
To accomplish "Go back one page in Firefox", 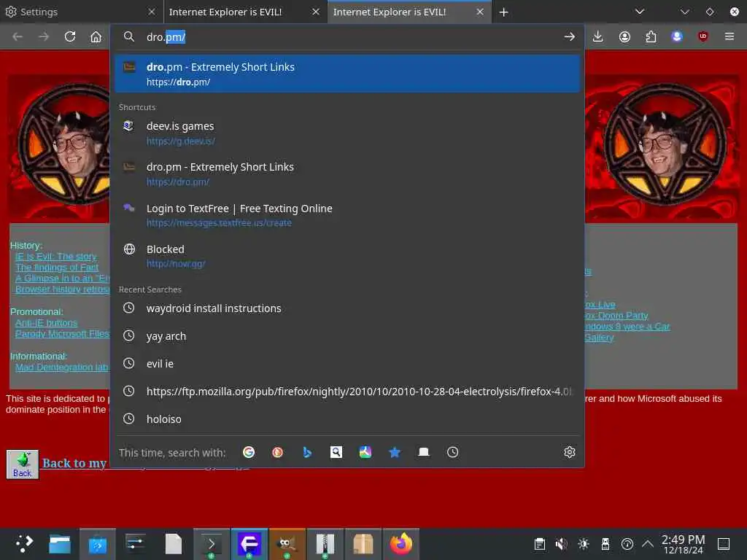I will click(18, 36).
